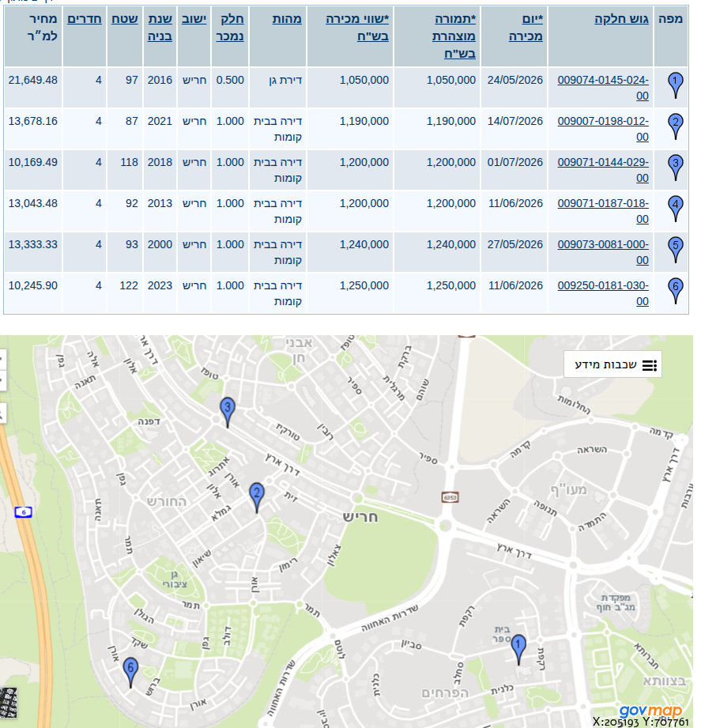
Task: Click sold share value 0.500
Action: coord(230,80)
